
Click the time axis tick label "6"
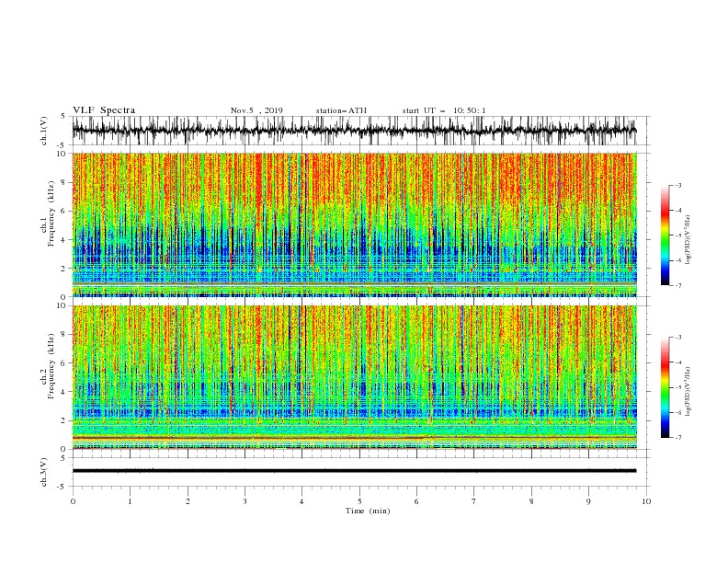[416, 501]
